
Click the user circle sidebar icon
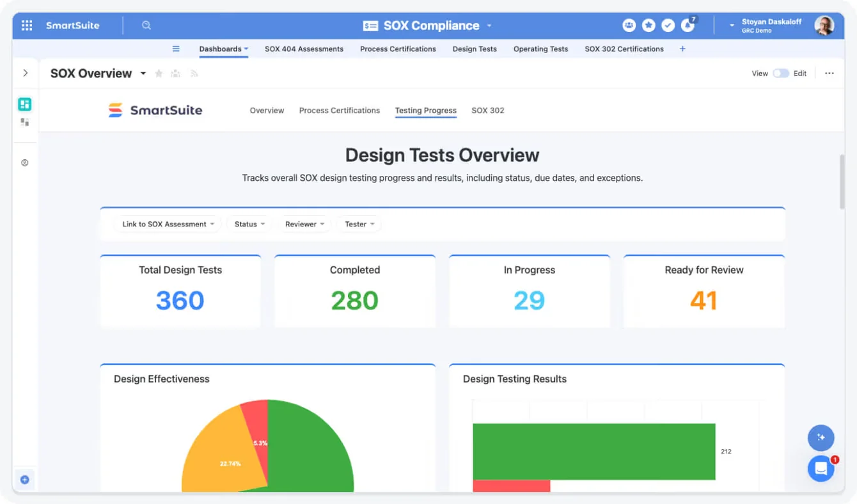coord(25,163)
